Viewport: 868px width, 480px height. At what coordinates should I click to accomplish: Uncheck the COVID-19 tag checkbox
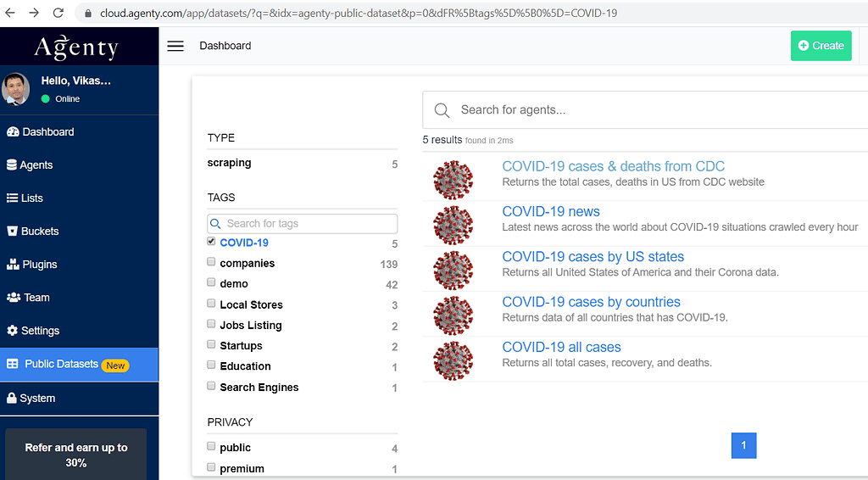pos(211,241)
